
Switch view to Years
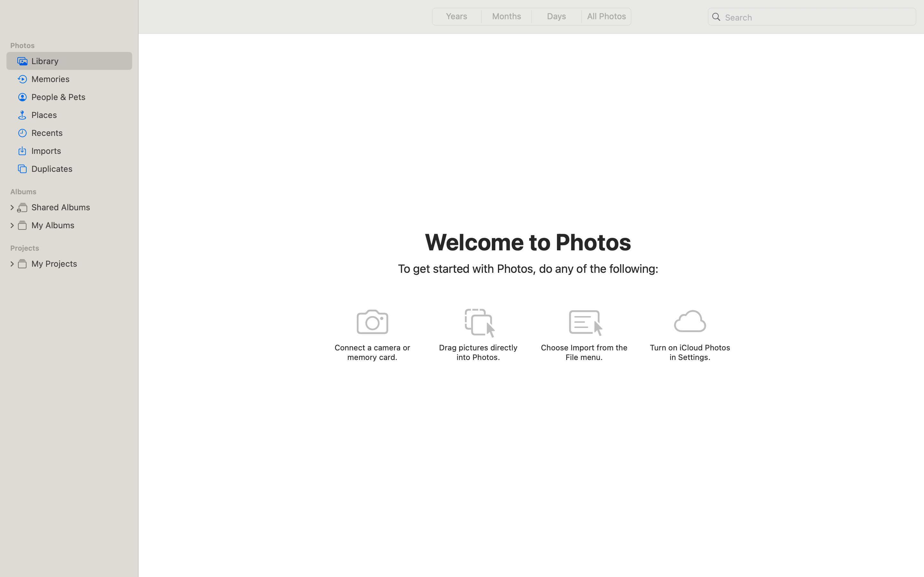pyautogui.click(x=457, y=16)
